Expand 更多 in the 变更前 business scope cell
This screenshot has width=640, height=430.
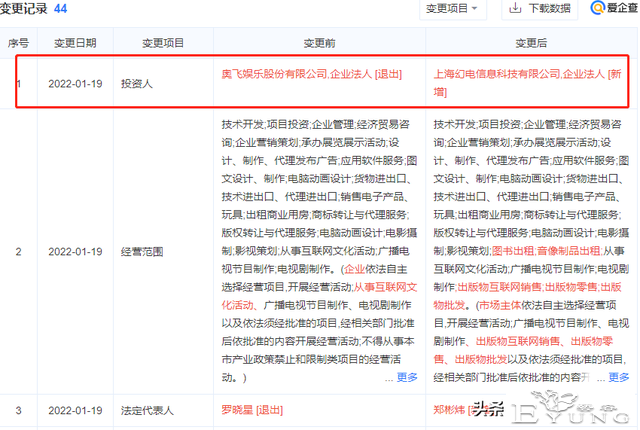coord(407,377)
